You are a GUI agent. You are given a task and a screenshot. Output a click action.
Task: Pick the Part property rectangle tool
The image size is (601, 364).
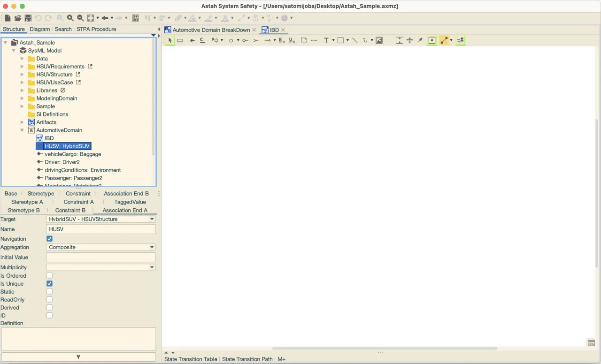tap(180, 40)
